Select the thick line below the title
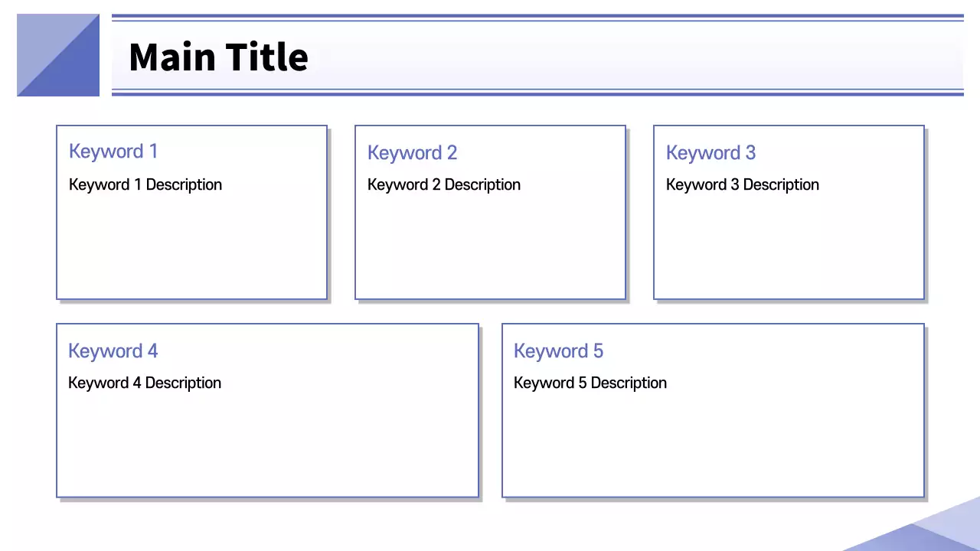The image size is (980, 551). [537, 94]
